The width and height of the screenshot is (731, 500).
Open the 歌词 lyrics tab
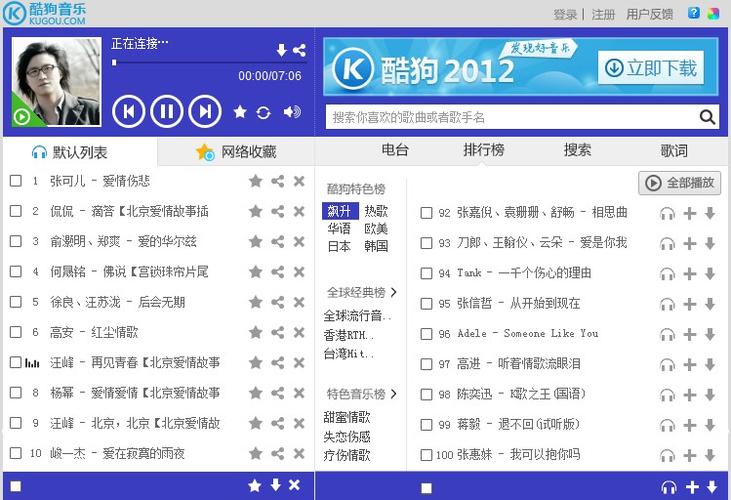click(674, 151)
